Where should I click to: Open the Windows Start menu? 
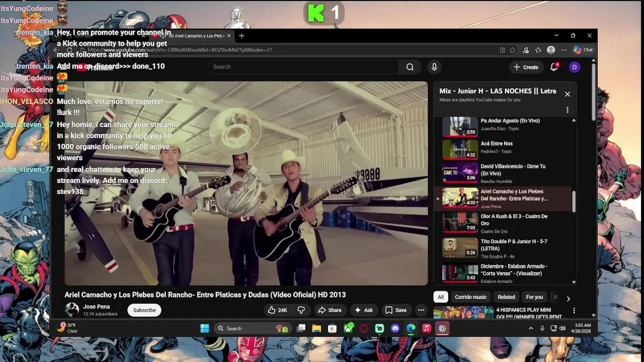pyautogui.click(x=205, y=328)
